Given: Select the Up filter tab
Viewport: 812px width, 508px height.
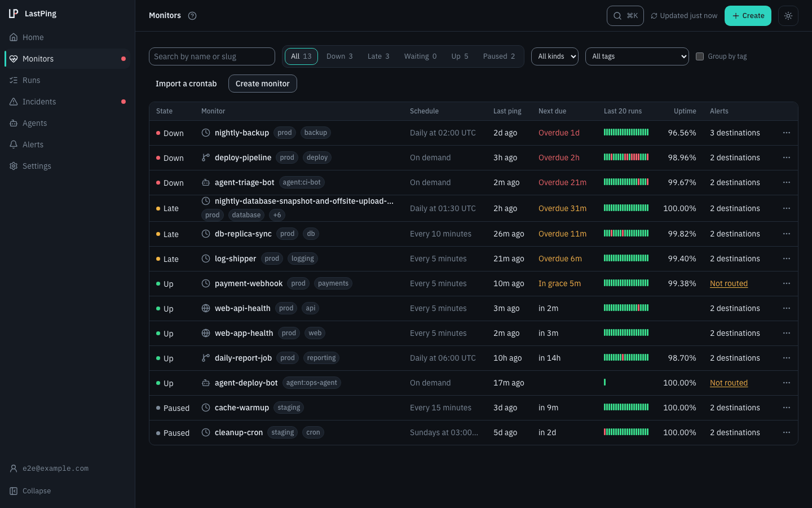Looking at the screenshot, I should [460, 56].
